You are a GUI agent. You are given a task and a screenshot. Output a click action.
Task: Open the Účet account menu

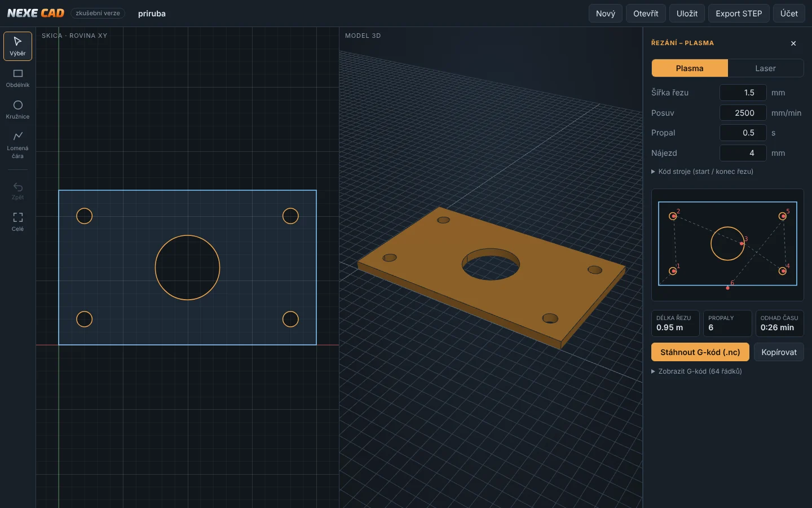click(x=789, y=14)
